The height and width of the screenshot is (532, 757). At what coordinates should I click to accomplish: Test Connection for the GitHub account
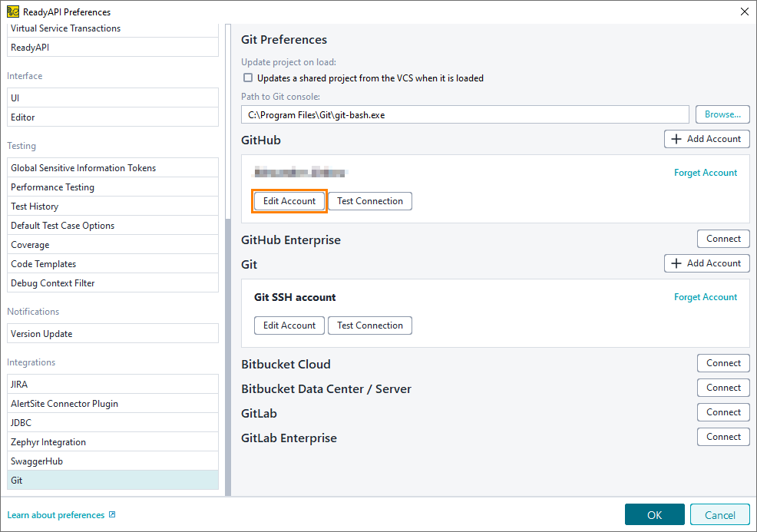[x=370, y=201]
